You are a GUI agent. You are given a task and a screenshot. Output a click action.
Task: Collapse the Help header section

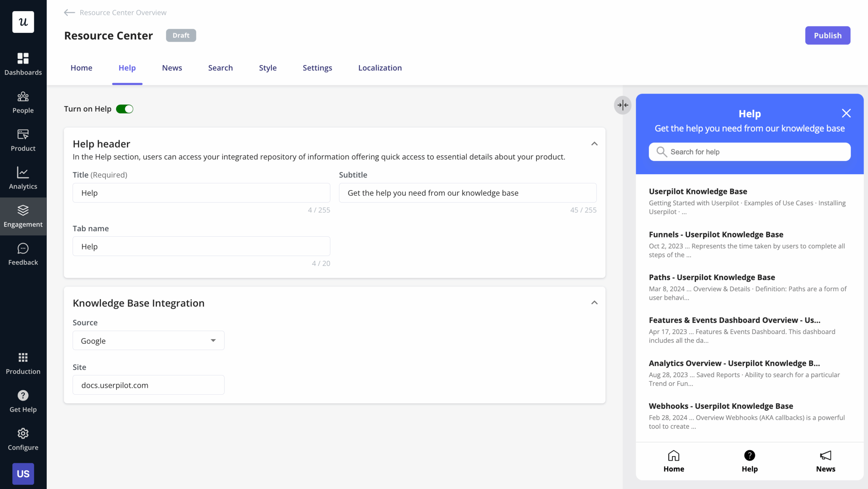click(x=594, y=143)
